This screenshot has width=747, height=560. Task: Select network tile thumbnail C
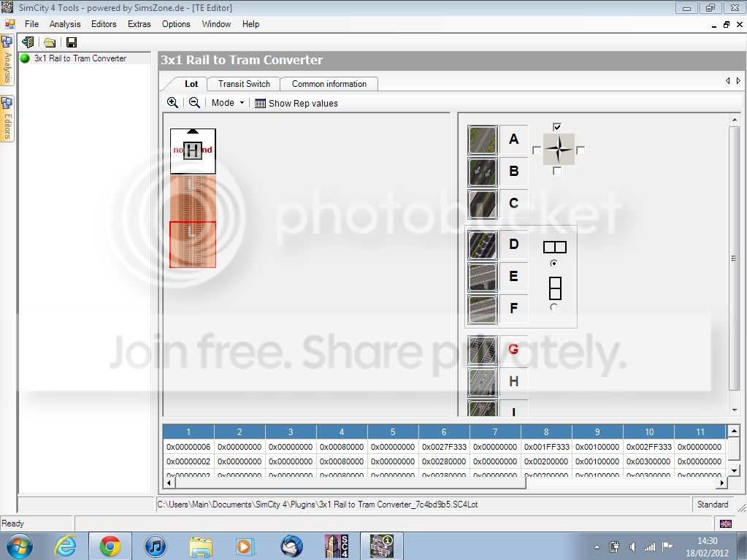483,204
